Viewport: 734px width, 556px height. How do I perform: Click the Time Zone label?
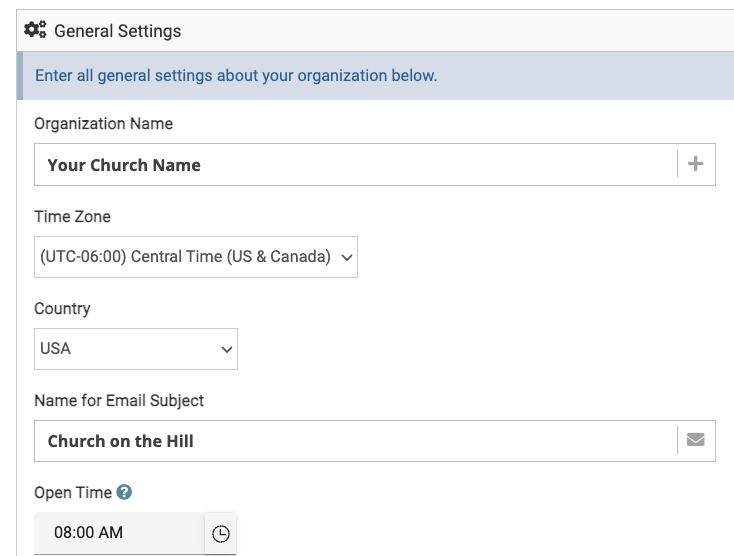point(72,216)
